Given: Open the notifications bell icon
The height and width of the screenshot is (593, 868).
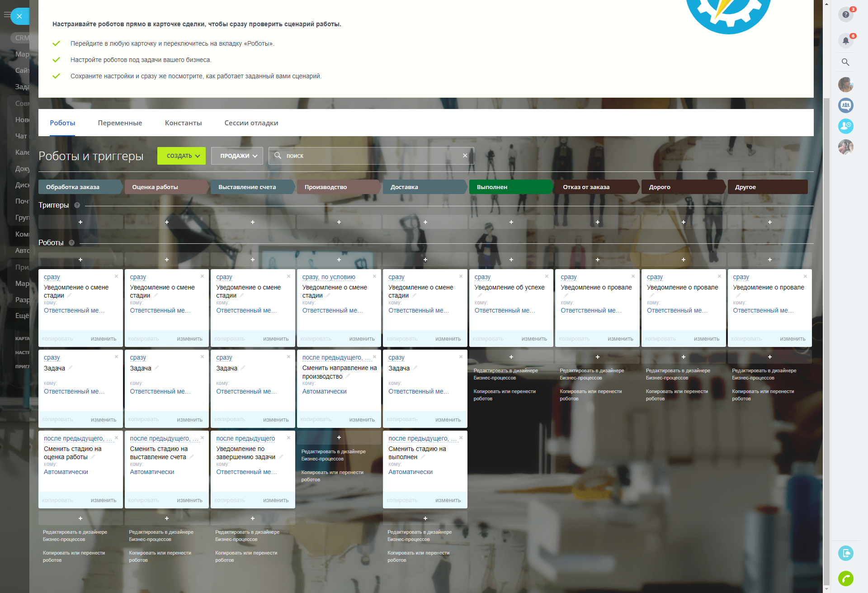Looking at the screenshot, I should pyautogui.click(x=845, y=41).
